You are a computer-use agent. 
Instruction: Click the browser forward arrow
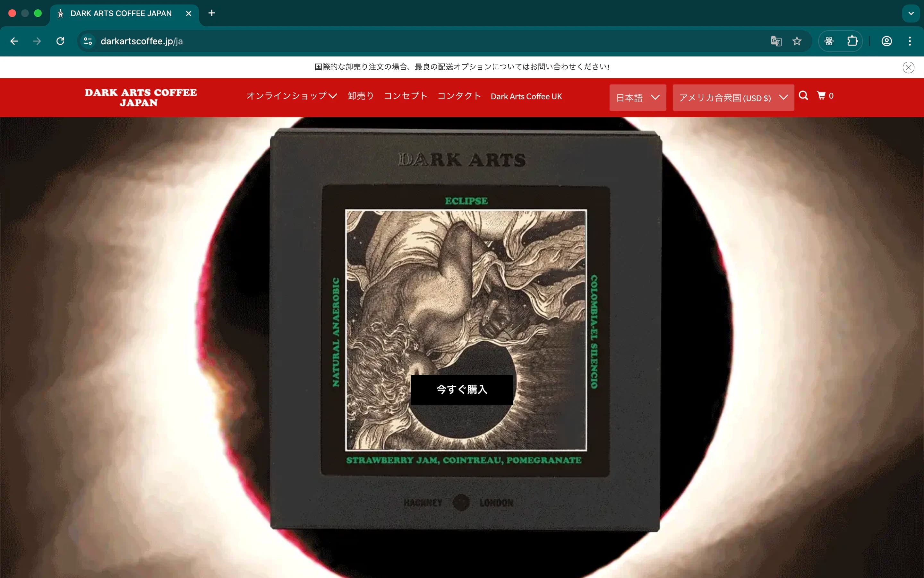pos(37,41)
